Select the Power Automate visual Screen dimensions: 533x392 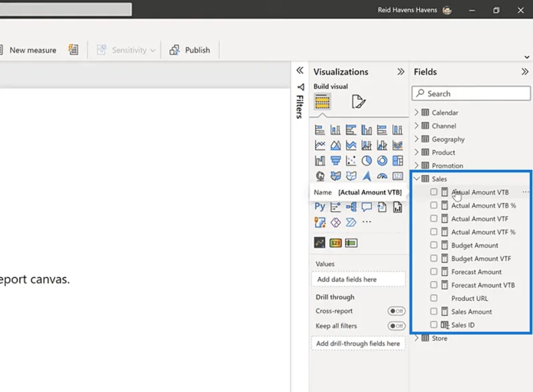351,222
